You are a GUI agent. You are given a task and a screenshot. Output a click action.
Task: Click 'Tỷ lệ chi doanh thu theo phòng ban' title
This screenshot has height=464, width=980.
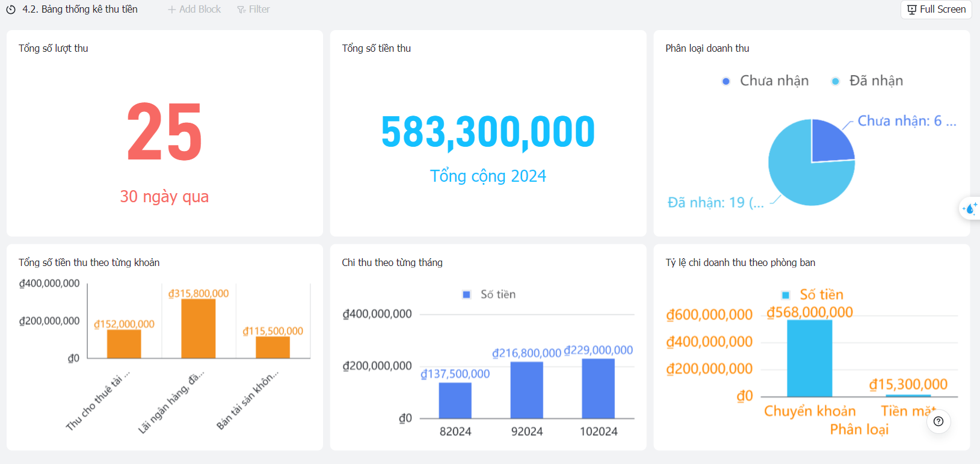coord(741,262)
